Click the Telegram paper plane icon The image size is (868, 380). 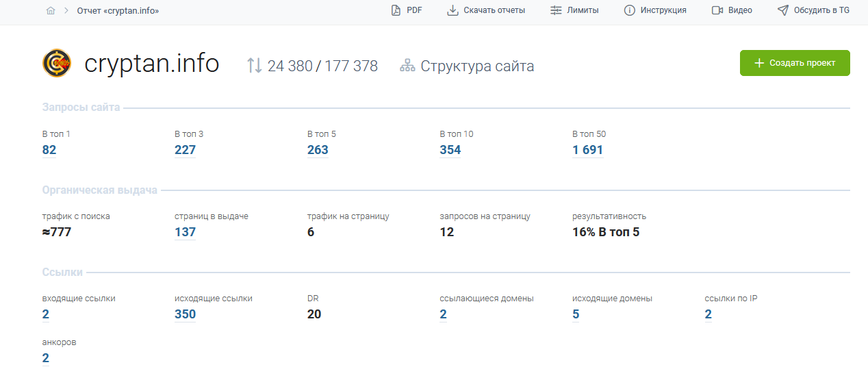click(x=783, y=10)
